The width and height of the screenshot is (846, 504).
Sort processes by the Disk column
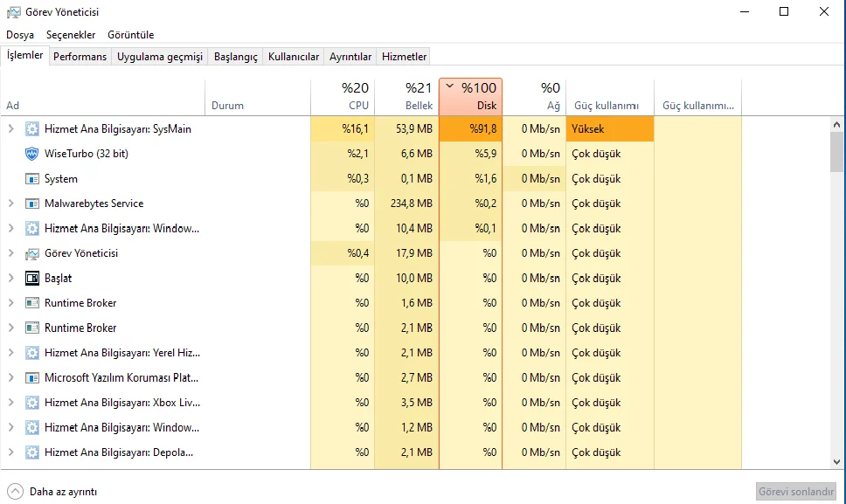click(x=471, y=97)
